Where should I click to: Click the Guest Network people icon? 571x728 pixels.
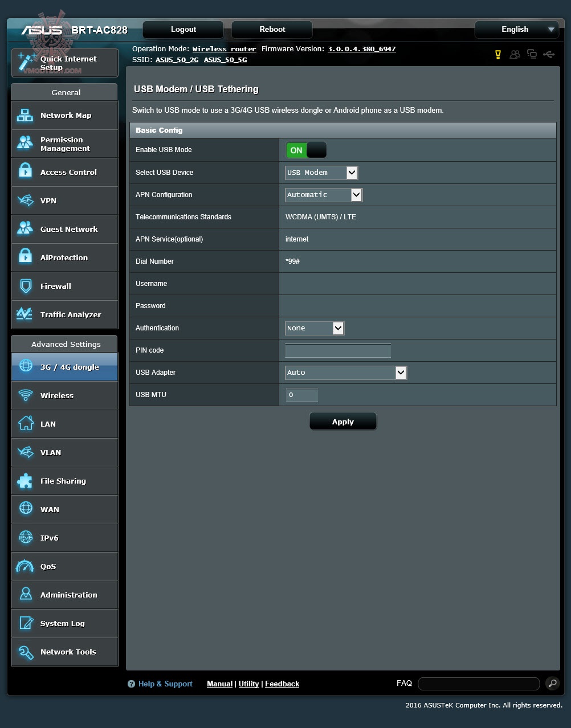pyautogui.click(x=25, y=229)
